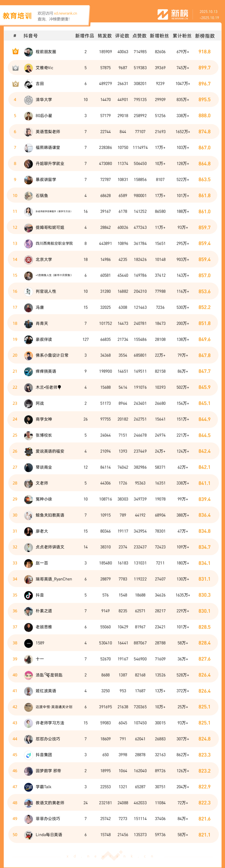Click the 新榜指数 column header
The image size is (225, 868).
(x=205, y=36)
